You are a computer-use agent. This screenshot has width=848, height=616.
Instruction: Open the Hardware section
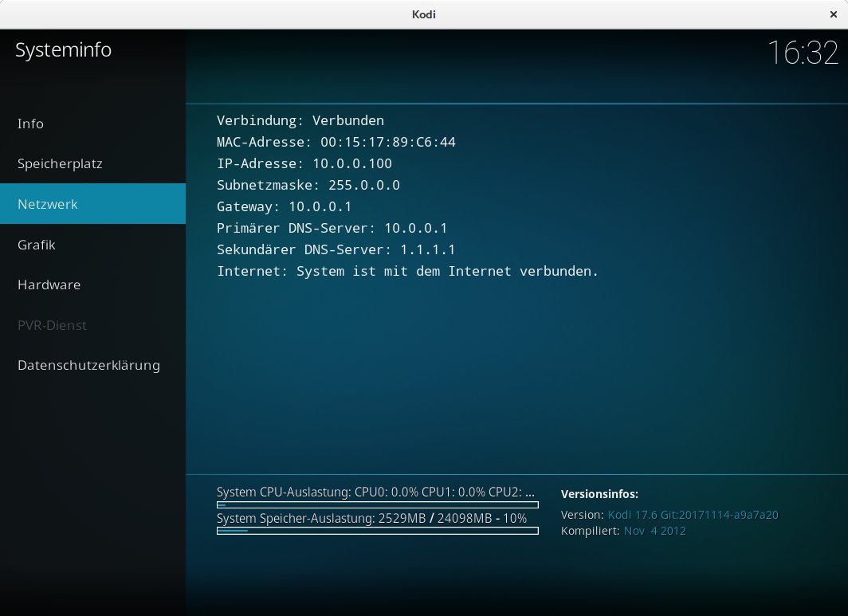coord(92,284)
